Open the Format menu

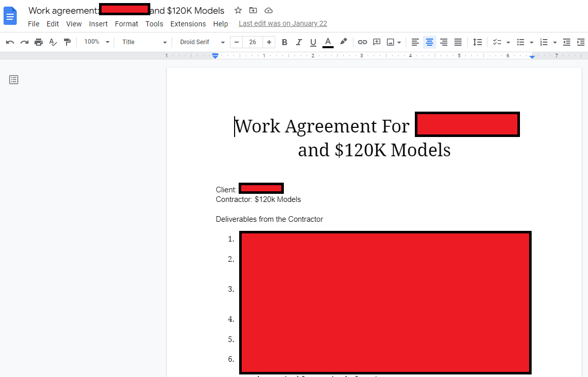(x=126, y=24)
